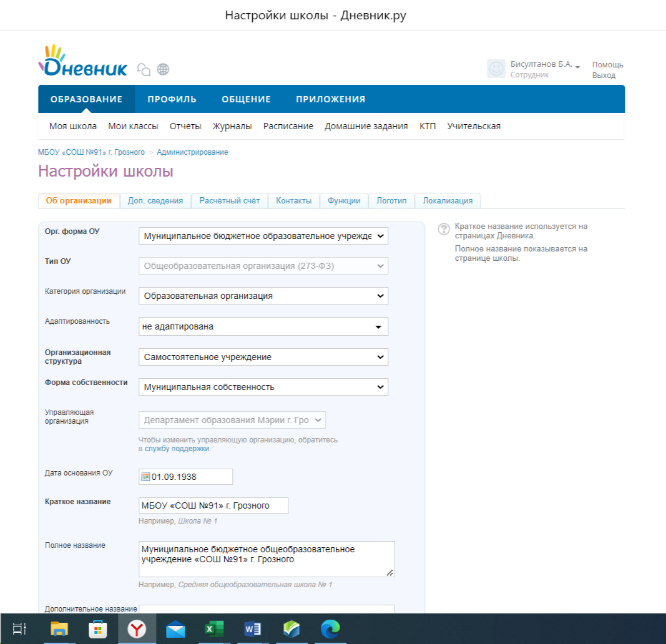Expand user menu arrow by Бисултанов Б.А.
The image size is (666, 644).
[578, 67]
